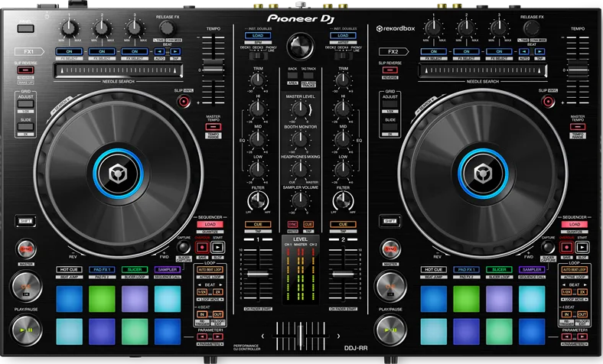This screenshot has height=364, width=603.
Task: Tap the right deck round CUE button
Action: pyautogui.click(x=391, y=286)
